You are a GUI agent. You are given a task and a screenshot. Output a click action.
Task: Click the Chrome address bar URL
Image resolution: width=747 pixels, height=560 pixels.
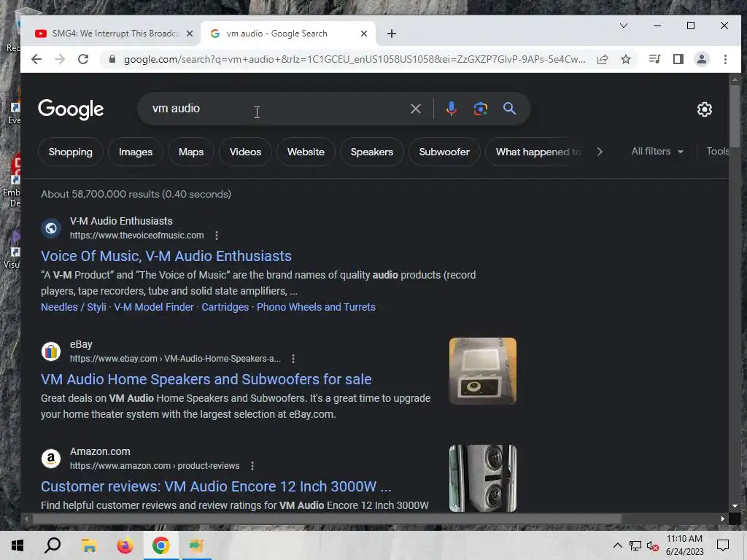pyautogui.click(x=355, y=59)
